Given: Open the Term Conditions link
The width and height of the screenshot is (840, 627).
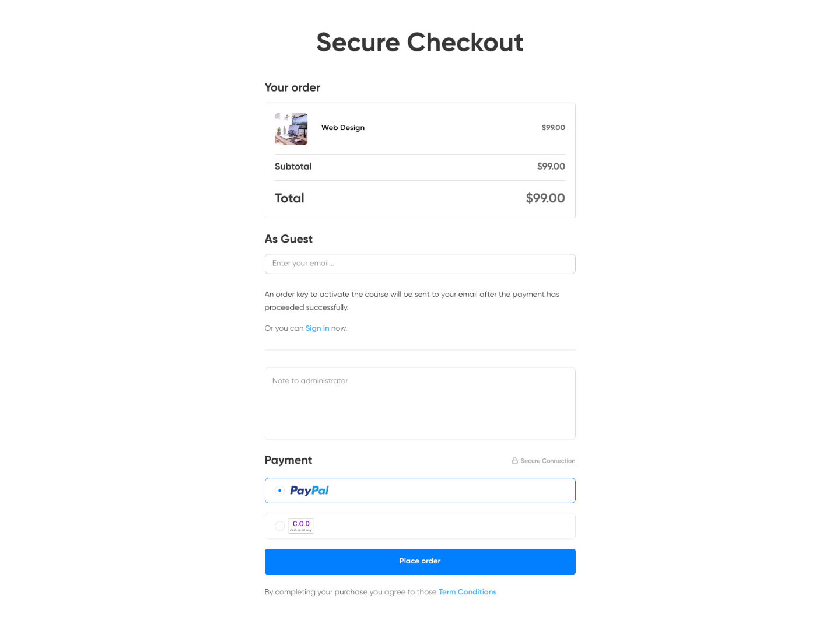Looking at the screenshot, I should click(x=467, y=592).
